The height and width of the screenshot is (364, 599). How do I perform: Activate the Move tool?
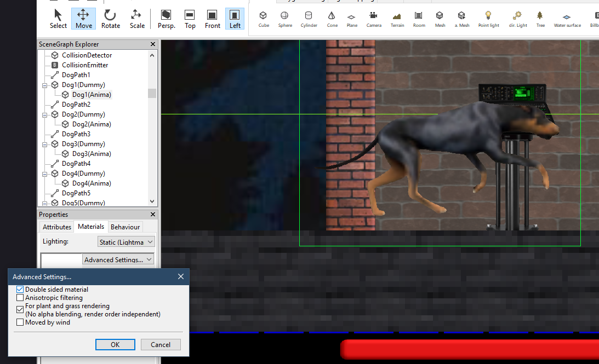[84, 19]
